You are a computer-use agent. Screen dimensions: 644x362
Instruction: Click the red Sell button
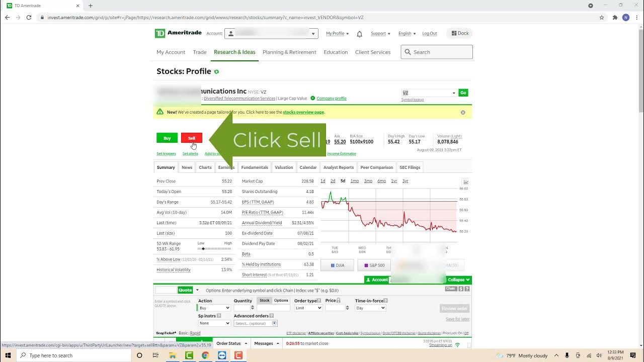(192, 138)
